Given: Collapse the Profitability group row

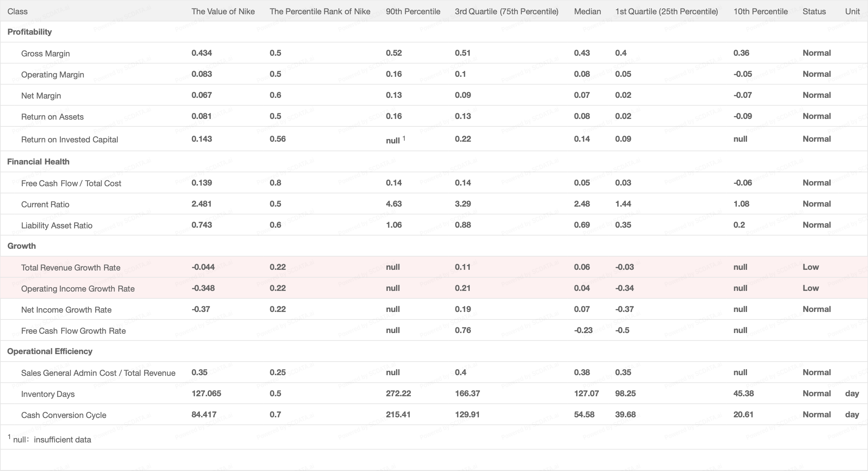Looking at the screenshot, I should (30, 32).
